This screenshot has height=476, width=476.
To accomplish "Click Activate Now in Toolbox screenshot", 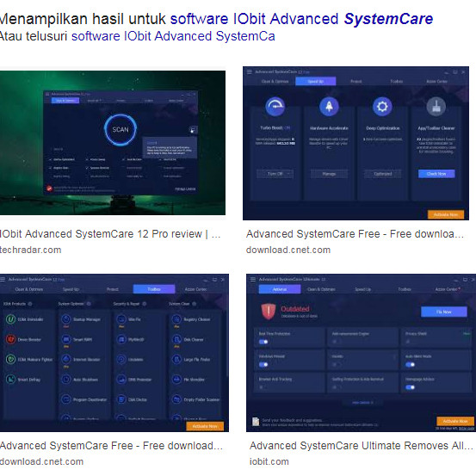I will click(x=205, y=426).
